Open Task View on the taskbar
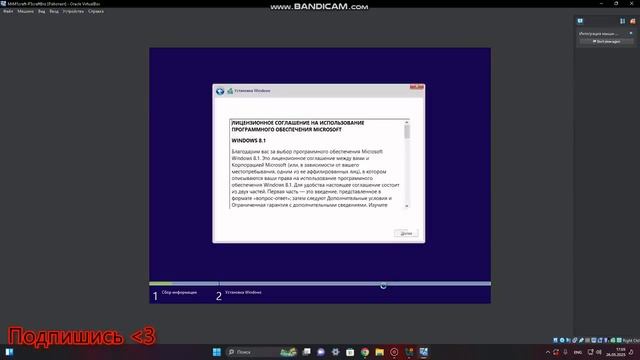640x360 pixels. point(307,352)
